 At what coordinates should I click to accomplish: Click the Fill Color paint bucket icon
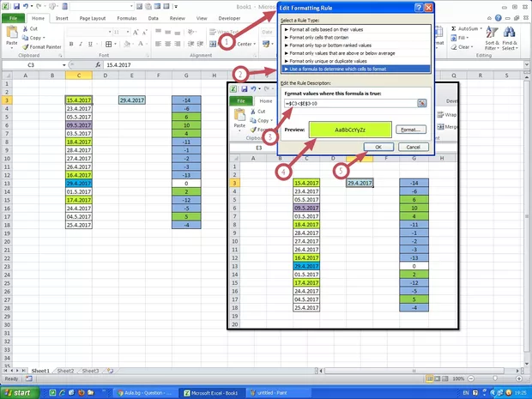[x=127, y=44]
